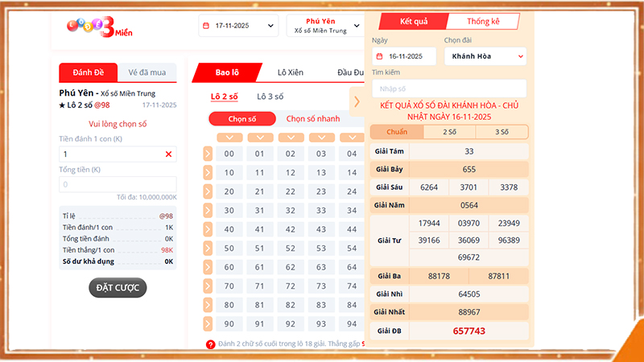Click the ĐẶT CƯỢC button
644x362 pixels.
pos(118,288)
